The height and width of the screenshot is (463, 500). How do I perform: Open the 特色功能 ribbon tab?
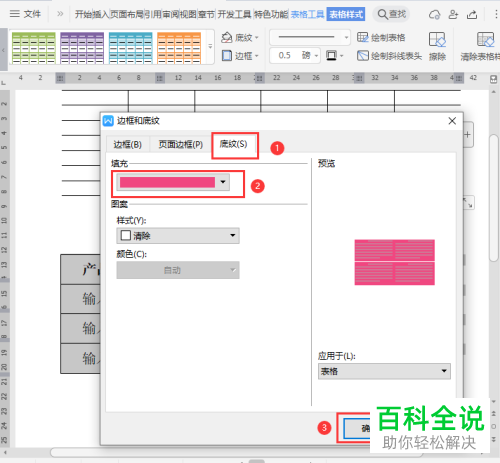(x=271, y=14)
